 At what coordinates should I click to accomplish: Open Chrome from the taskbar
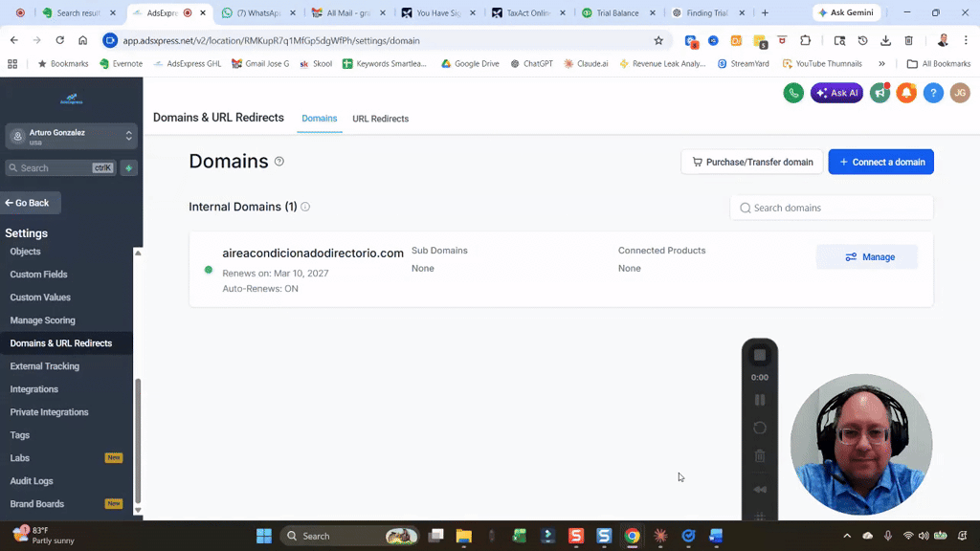pos(632,536)
